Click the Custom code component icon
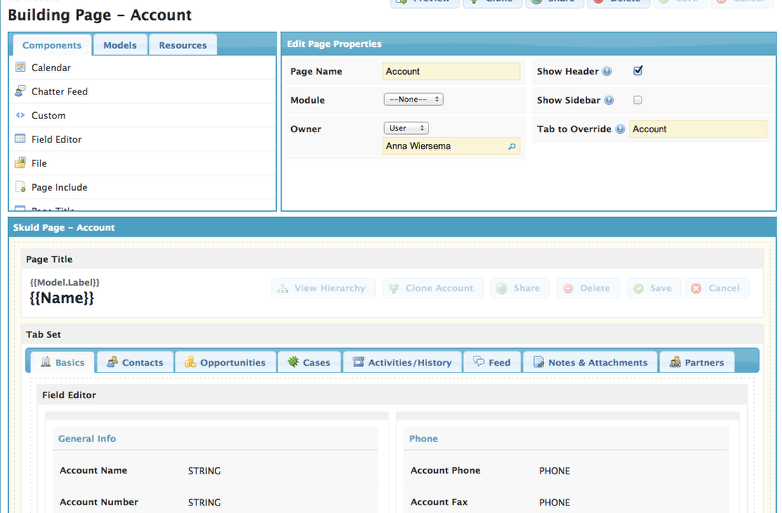Image resolution: width=782 pixels, height=513 pixels. [20, 115]
